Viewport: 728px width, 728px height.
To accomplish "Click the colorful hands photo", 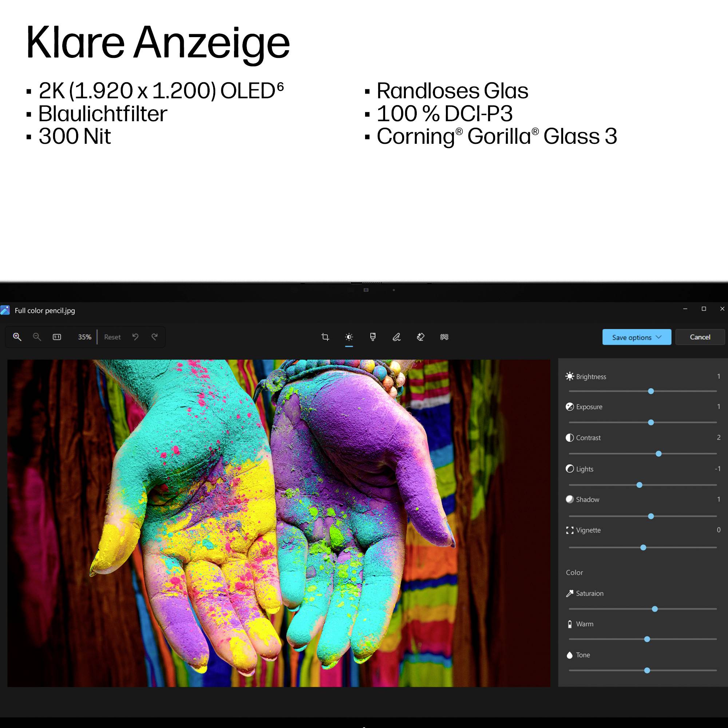I will click(279, 523).
